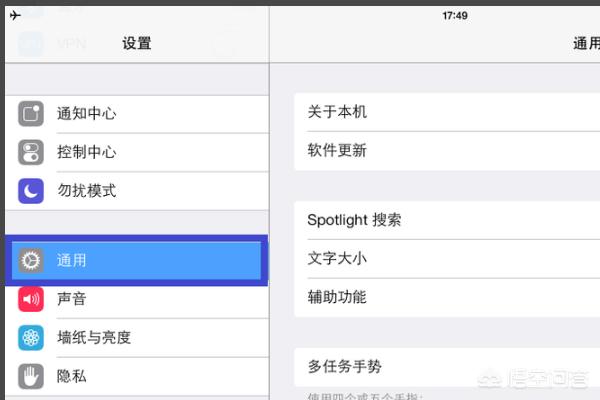The height and width of the screenshot is (400, 600).
Task: Go to 辅助功能 settings
Action: (337, 297)
